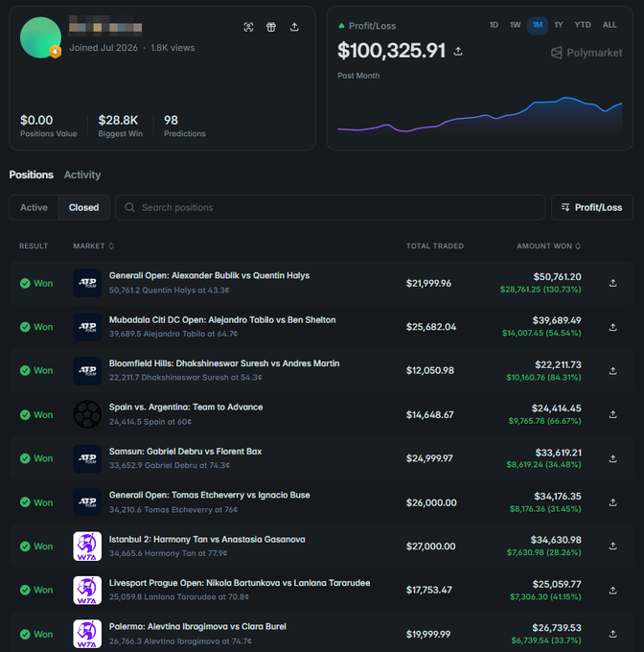Focus the Search positions field
This screenshot has height=652, width=644.
tap(331, 207)
